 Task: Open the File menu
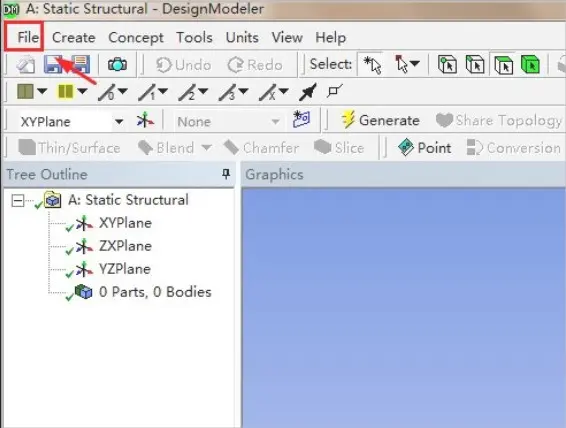(28, 37)
